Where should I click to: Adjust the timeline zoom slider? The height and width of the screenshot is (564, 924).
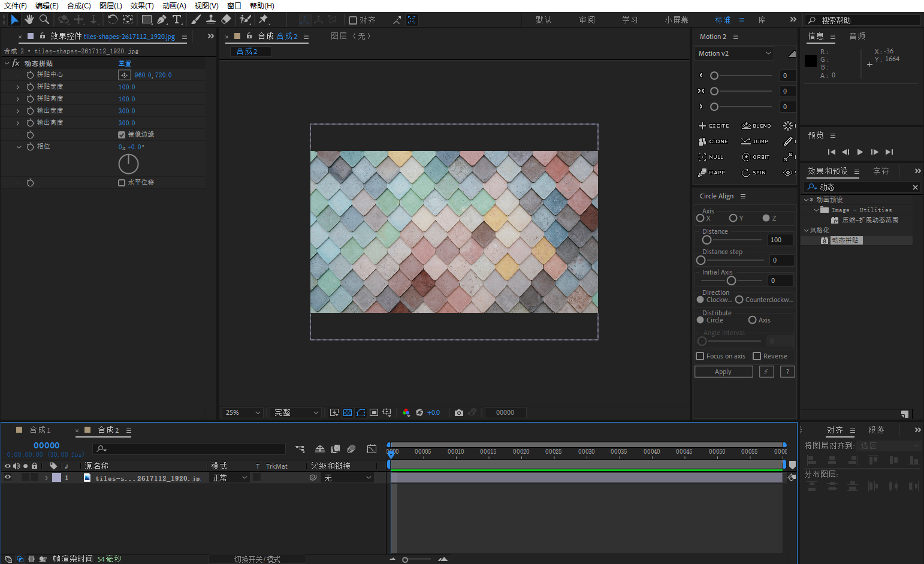click(x=405, y=560)
